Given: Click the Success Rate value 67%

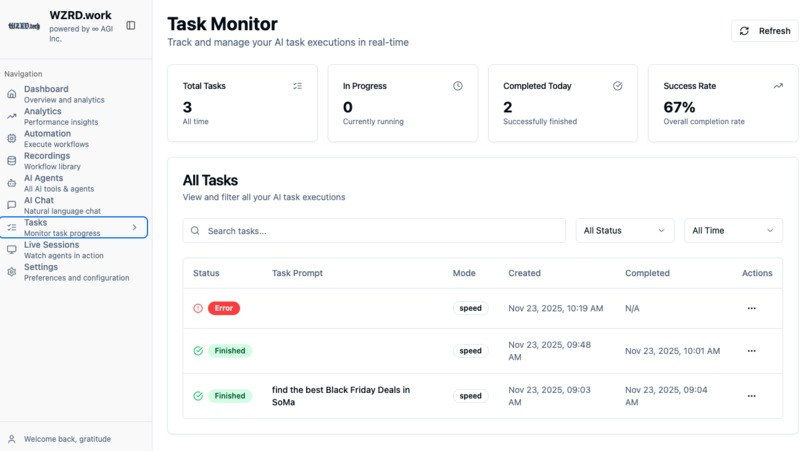Looking at the screenshot, I should [679, 107].
